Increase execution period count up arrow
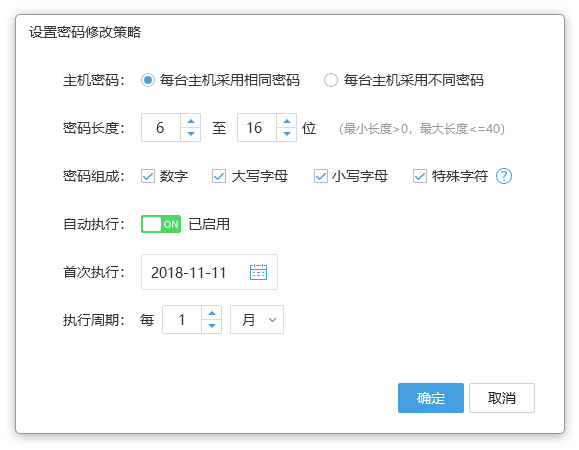 click(x=212, y=313)
